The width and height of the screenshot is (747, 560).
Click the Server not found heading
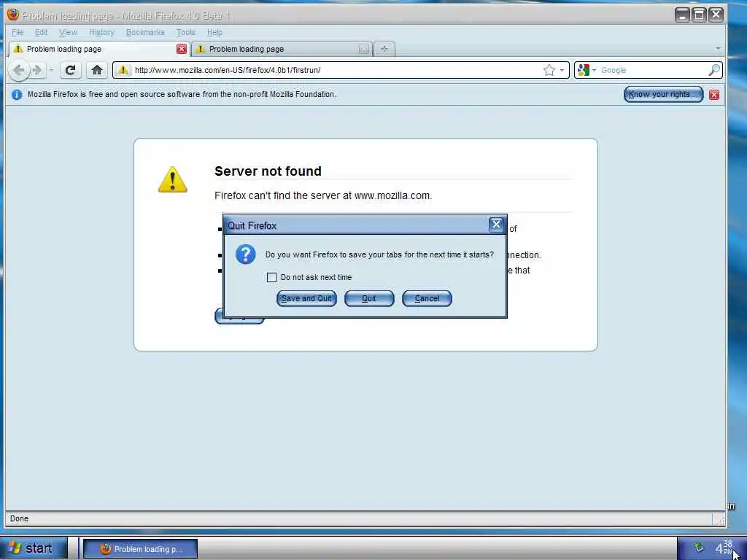[268, 171]
